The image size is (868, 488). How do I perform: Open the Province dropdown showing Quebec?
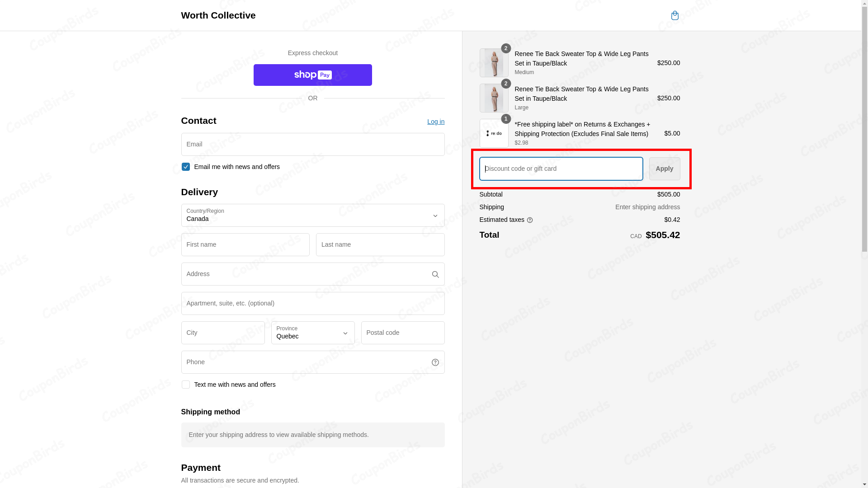312,333
